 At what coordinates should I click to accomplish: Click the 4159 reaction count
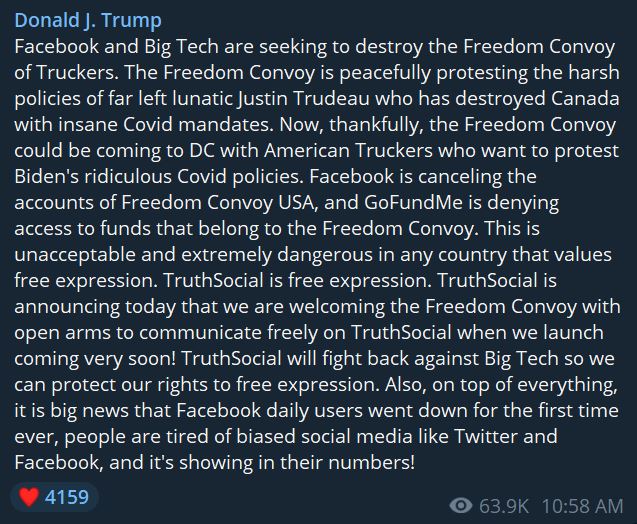(67, 496)
